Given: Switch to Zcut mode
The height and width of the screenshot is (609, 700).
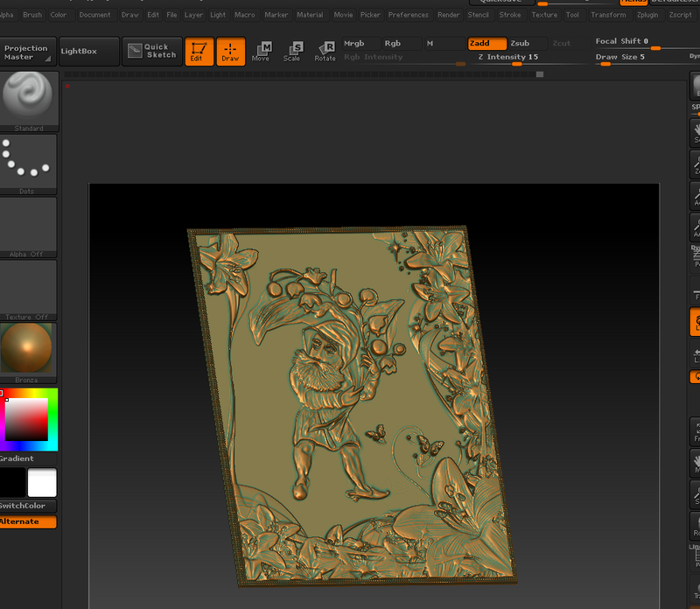Looking at the screenshot, I should [x=568, y=43].
